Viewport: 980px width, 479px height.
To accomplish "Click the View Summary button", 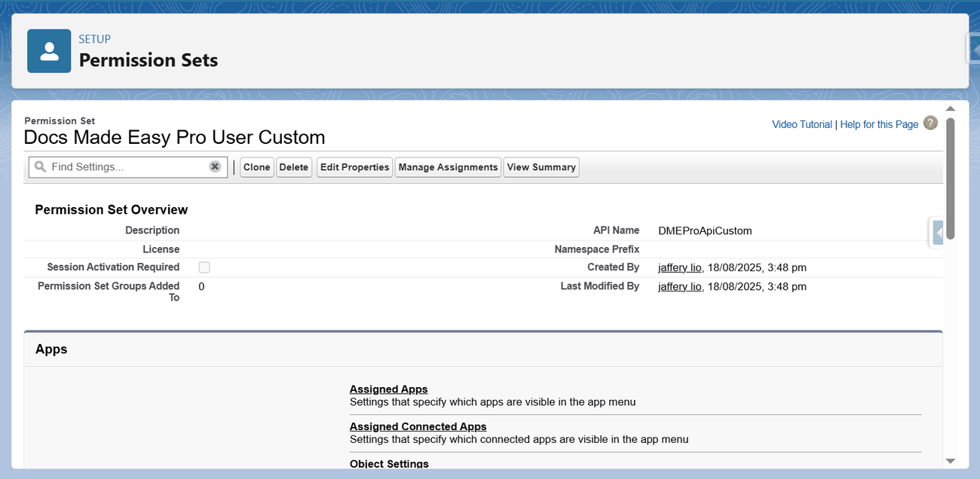I will click(x=541, y=167).
